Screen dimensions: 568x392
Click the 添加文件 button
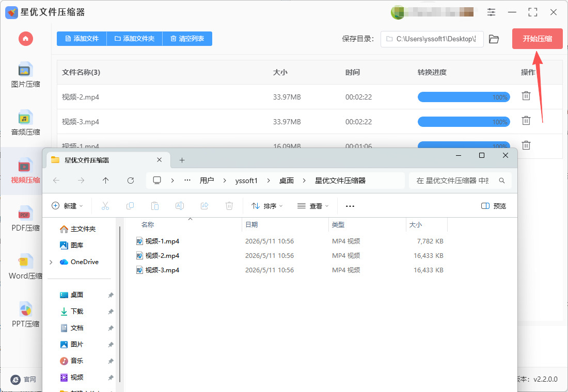[82, 39]
